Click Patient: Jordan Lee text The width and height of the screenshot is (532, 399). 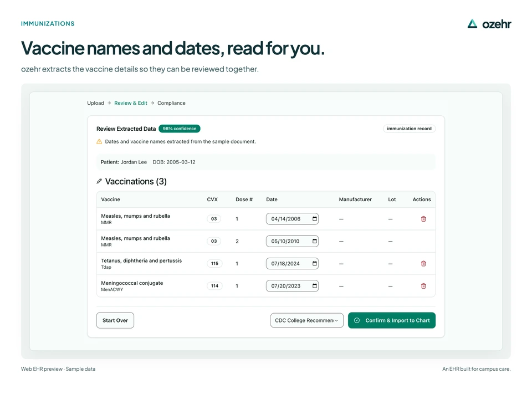[124, 162]
